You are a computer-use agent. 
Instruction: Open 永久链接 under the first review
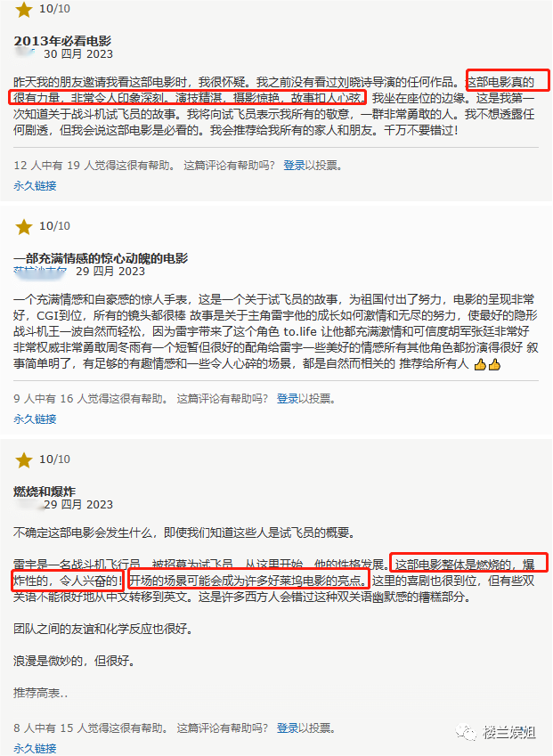pos(35,185)
